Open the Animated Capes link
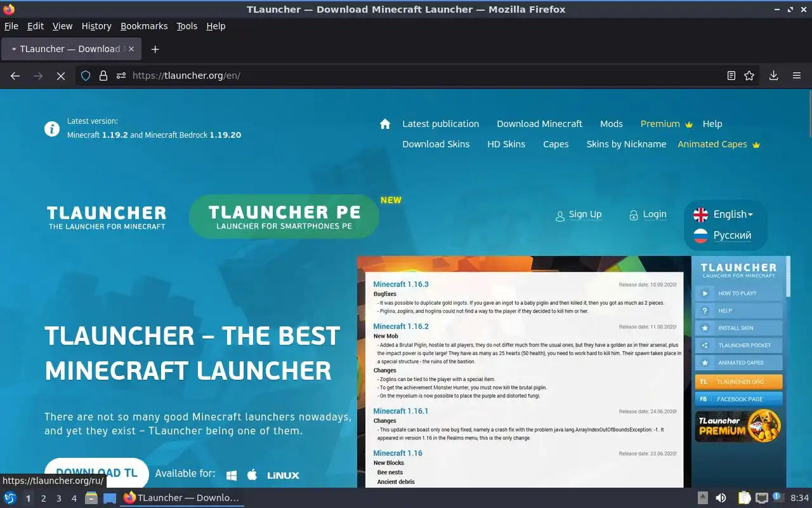This screenshot has width=812, height=508. 712,144
